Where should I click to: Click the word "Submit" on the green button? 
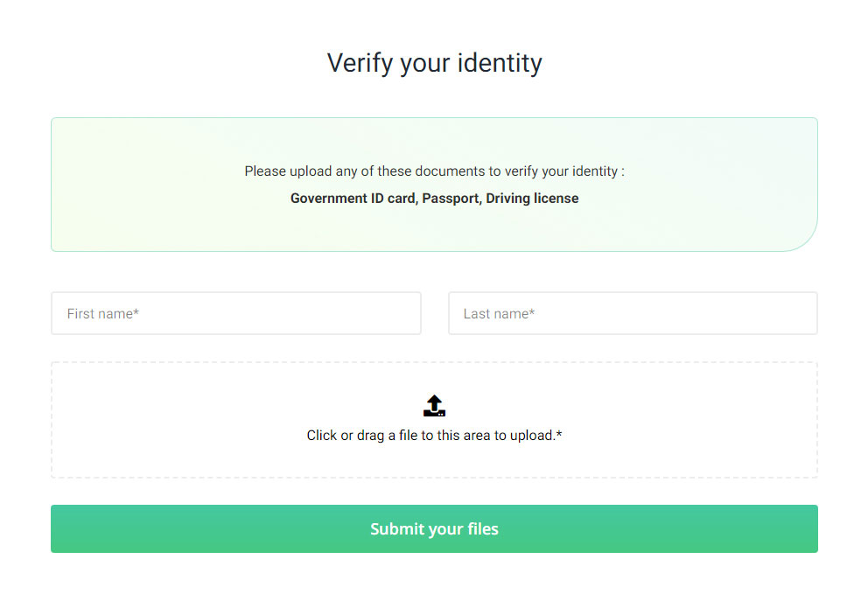pos(396,529)
